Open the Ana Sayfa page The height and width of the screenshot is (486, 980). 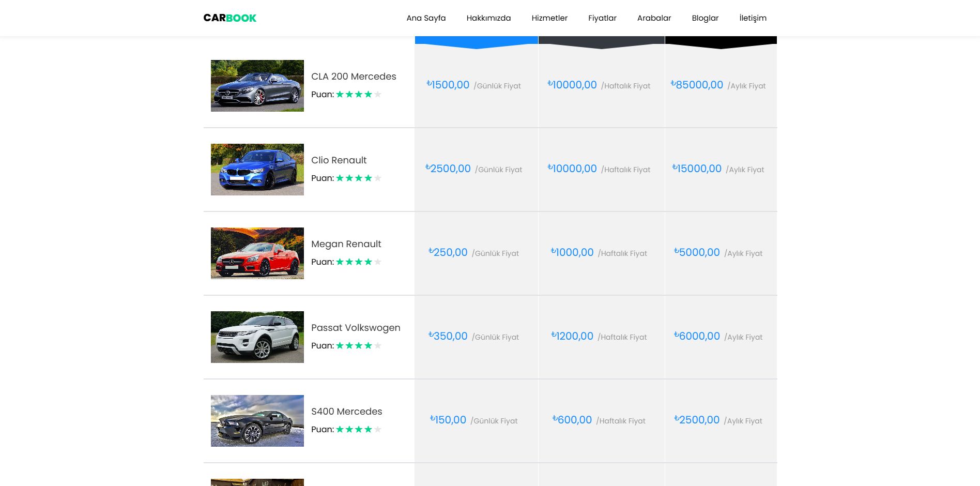(426, 18)
